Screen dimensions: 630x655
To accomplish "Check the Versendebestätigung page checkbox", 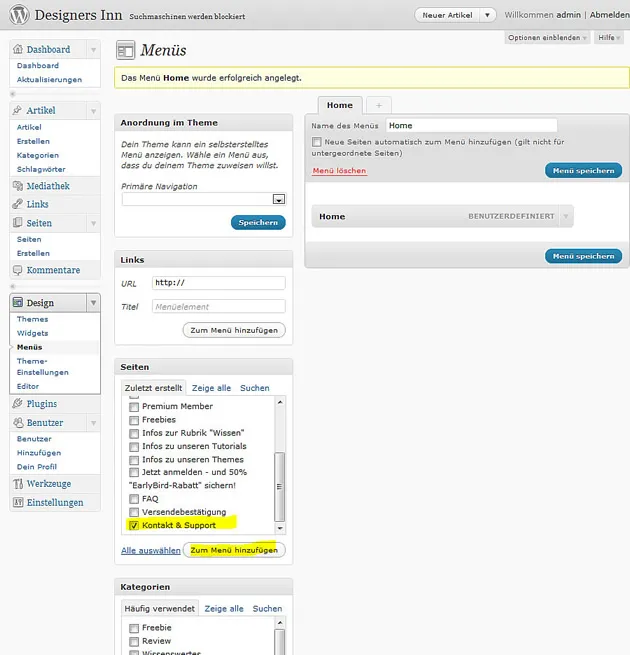I will (134, 513).
